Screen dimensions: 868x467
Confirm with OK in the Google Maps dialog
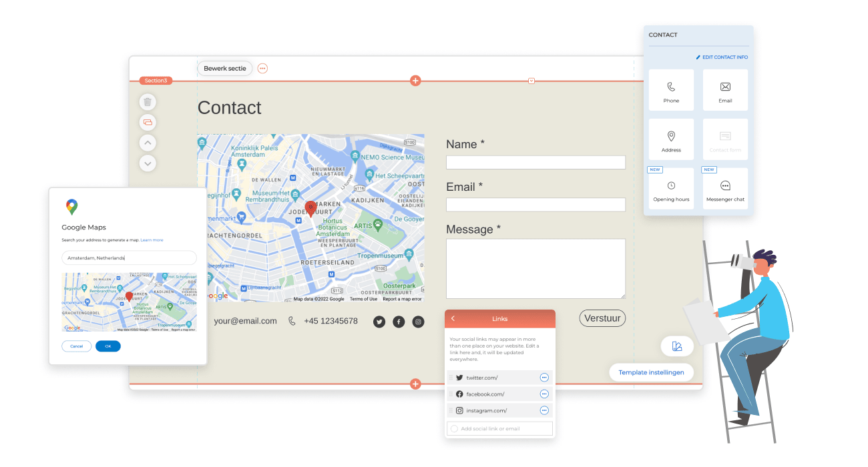pyautogui.click(x=108, y=346)
